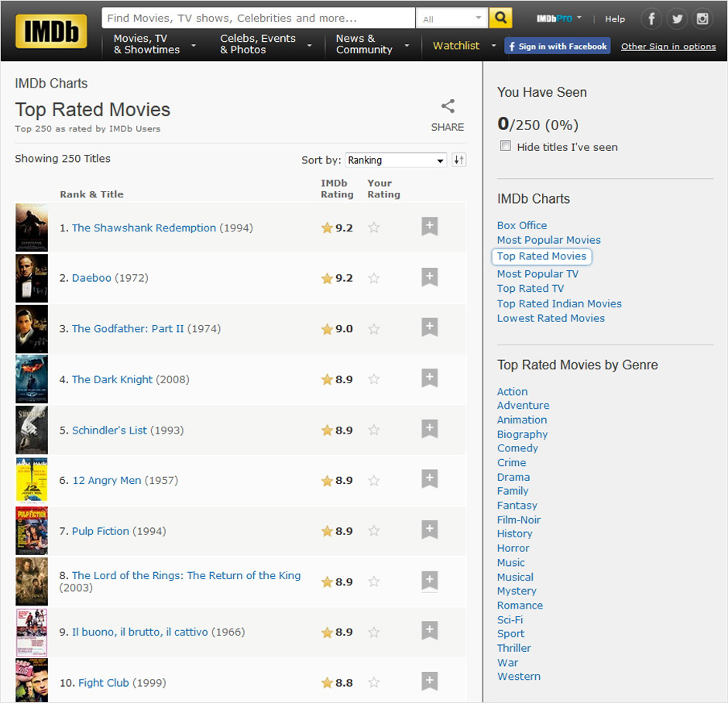Add Schindler's List to watchlist

(430, 428)
